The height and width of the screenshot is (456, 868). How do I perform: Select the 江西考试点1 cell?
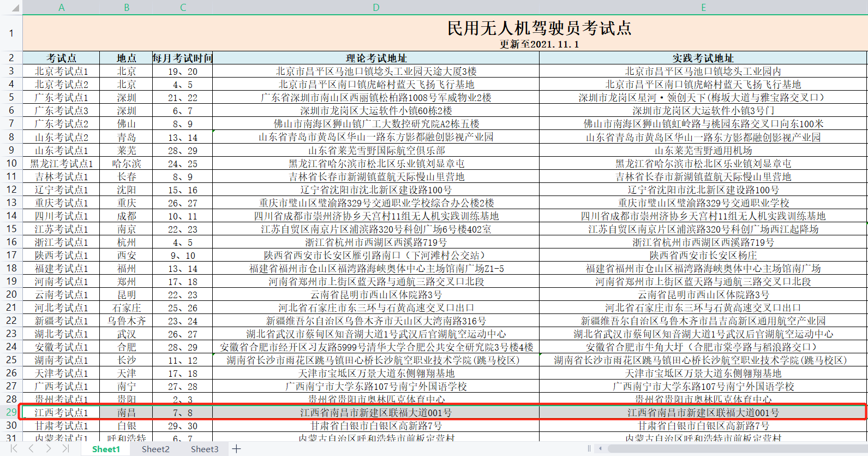(x=61, y=412)
